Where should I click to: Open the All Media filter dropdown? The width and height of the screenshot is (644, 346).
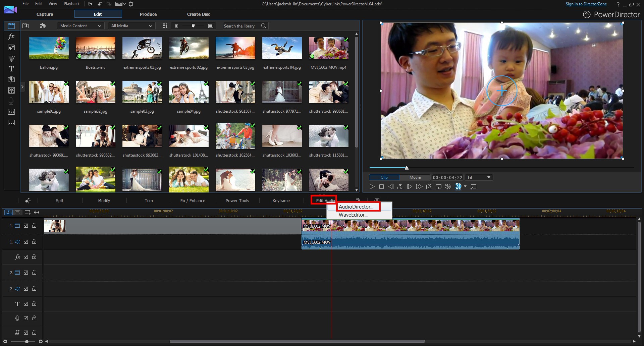(132, 26)
